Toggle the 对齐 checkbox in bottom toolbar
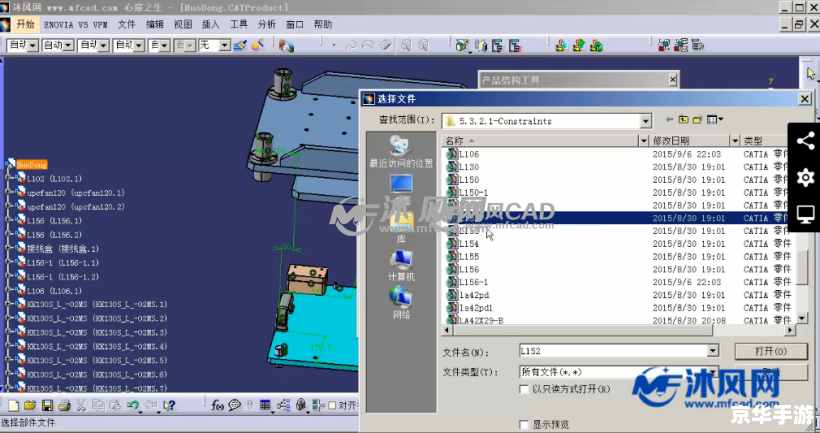 [332, 405]
